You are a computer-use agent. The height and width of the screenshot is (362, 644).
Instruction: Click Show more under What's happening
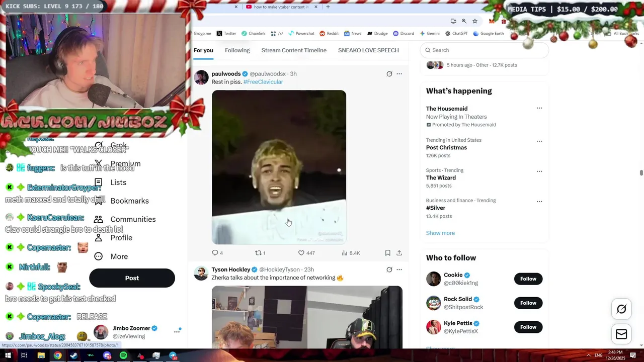click(440, 233)
